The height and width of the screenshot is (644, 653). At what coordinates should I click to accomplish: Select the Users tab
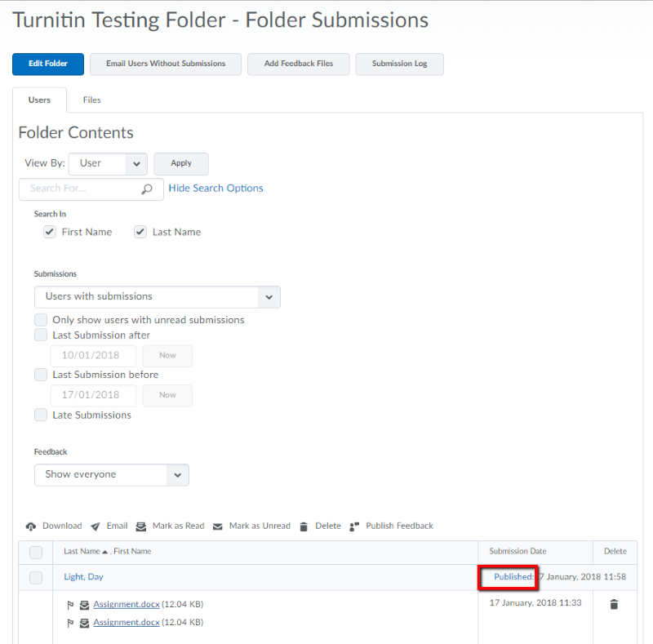point(39,100)
